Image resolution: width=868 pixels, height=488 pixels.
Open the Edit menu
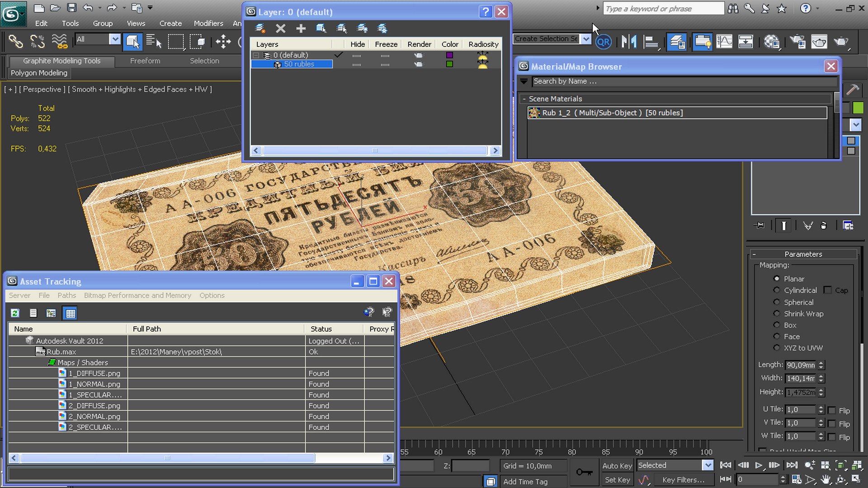pos(41,23)
